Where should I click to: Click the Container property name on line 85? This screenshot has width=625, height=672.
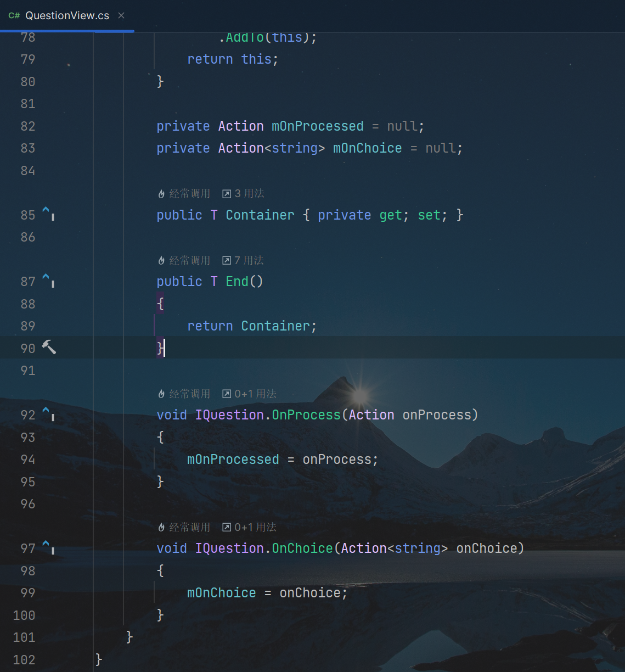[260, 215]
